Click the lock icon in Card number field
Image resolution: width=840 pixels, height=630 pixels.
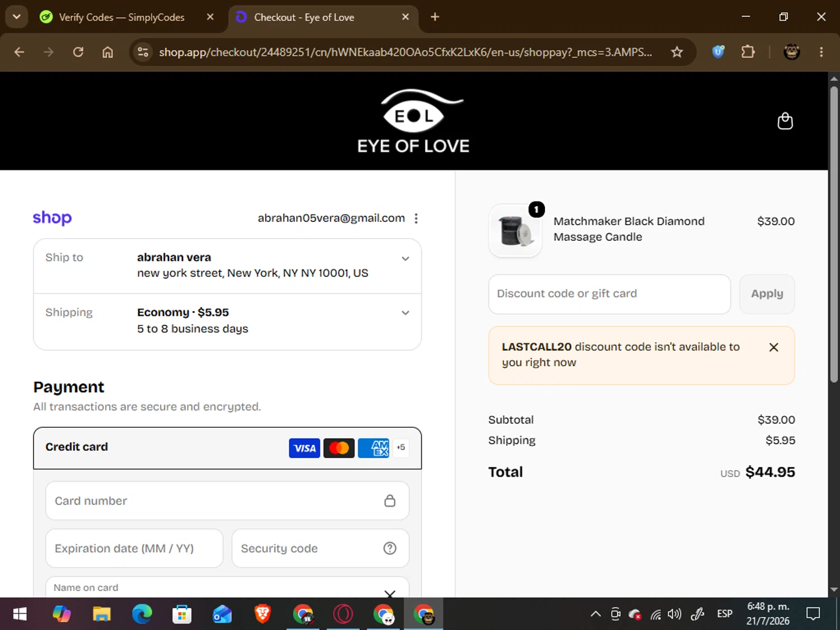(x=390, y=501)
